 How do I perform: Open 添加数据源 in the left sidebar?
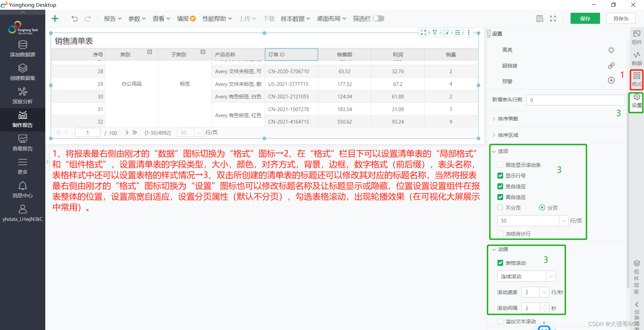click(22, 49)
